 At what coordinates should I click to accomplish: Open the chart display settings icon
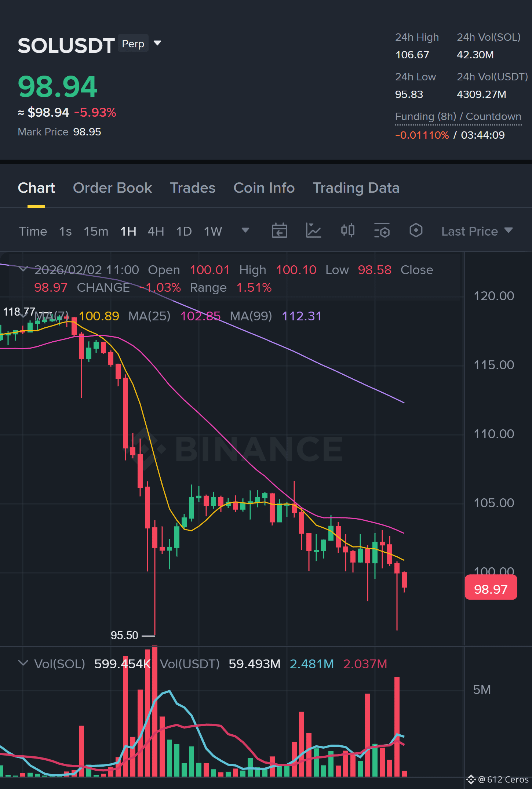tap(382, 231)
